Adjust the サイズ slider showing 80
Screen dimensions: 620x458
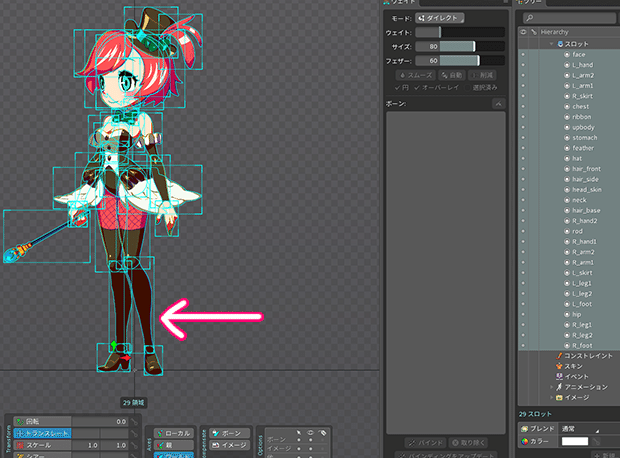tap(460, 47)
